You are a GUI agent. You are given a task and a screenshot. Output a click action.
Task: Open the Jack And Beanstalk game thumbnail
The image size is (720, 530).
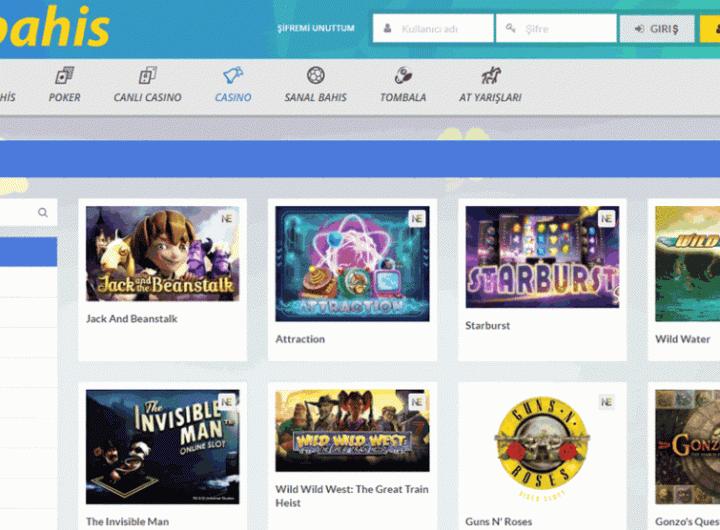tap(163, 254)
